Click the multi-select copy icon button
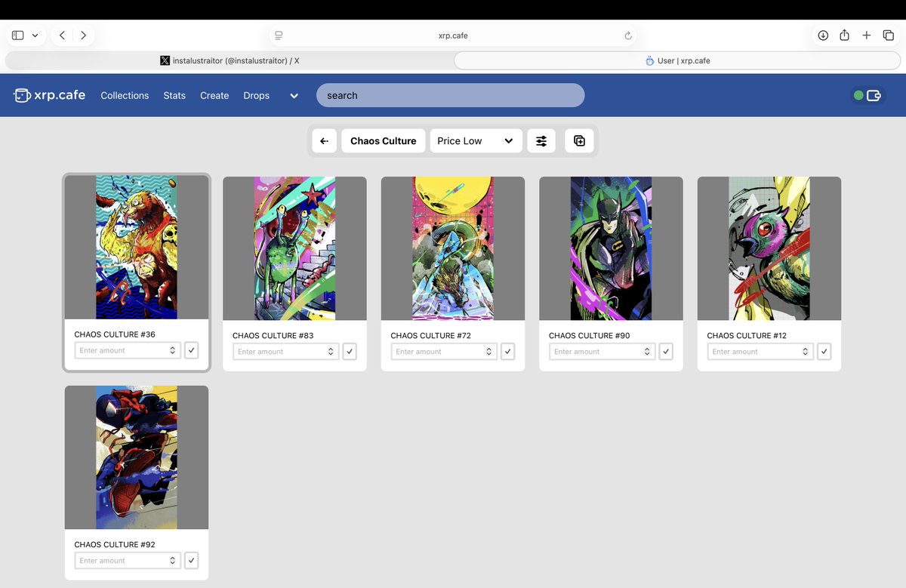Screen dimensions: 906x588 (x=579, y=141)
